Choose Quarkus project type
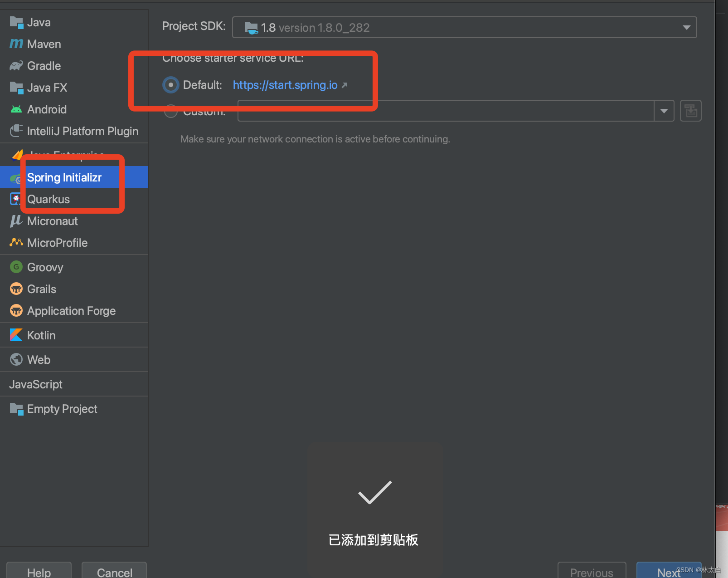This screenshot has width=728, height=578. (x=74, y=199)
